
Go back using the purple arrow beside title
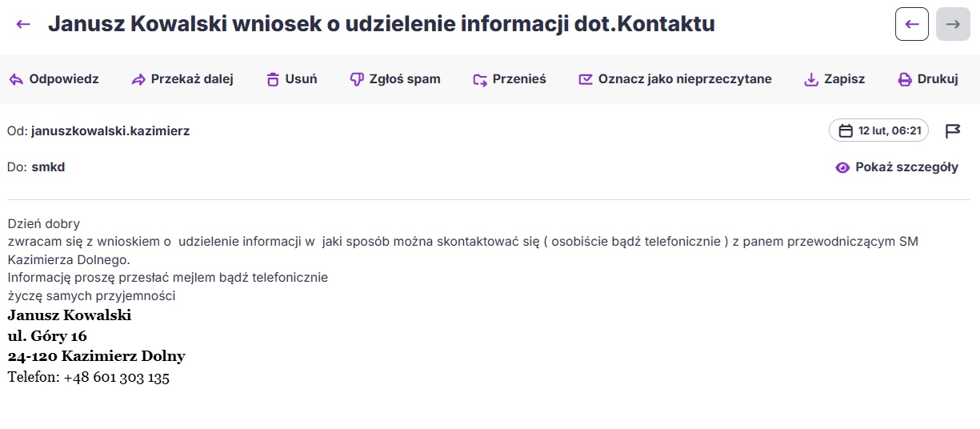click(23, 24)
